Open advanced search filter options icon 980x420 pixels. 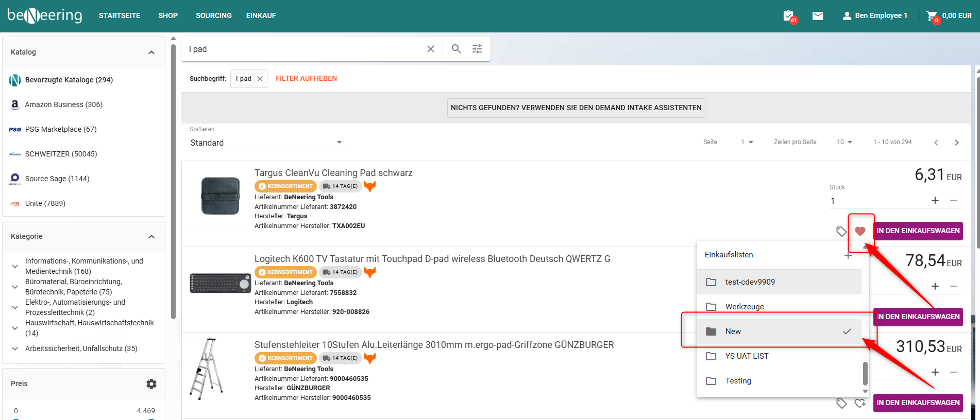click(477, 49)
